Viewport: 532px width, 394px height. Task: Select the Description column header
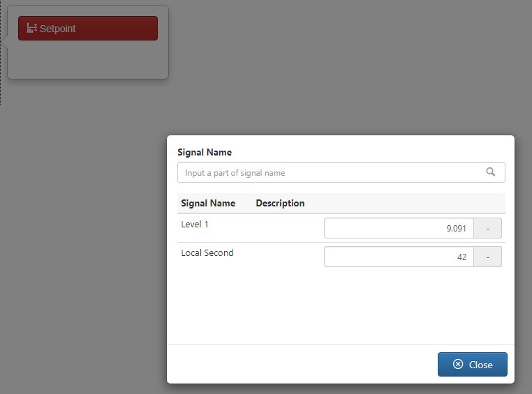pyautogui.click(x=280, y=203)
